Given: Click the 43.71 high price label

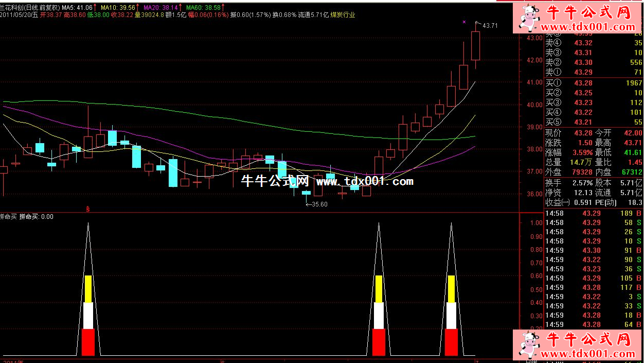Looking at the screenshot, I should pyautogui.click(x=490, y=26).
